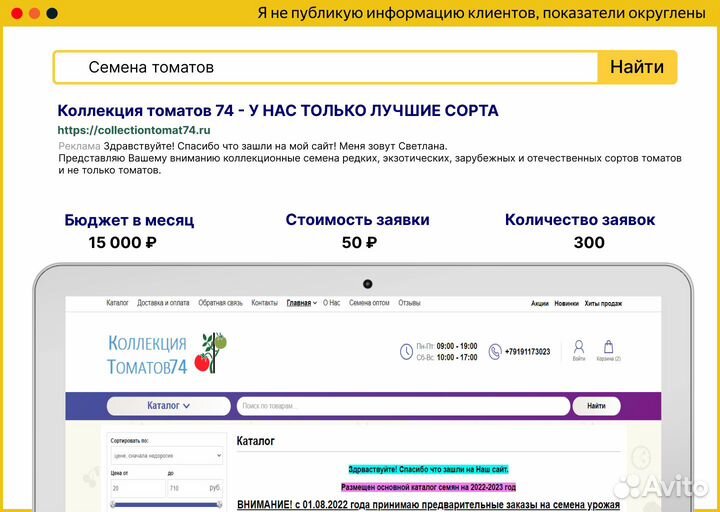Open the Коллекция томатов 74 ad headline
Screen dimensions: 720x512
click(278, 111)
